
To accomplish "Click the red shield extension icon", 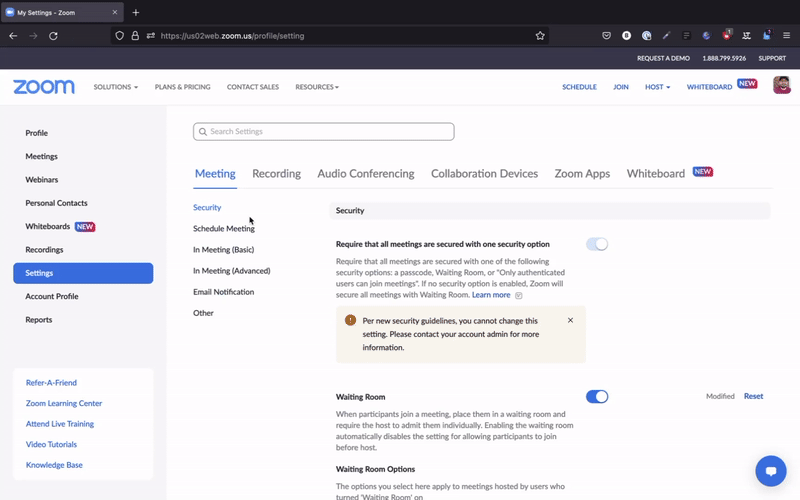I will (x=727, y=35).
